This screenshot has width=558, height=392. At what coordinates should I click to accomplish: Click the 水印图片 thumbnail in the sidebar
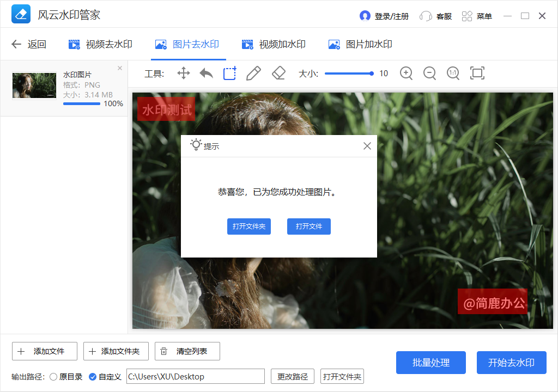point(34,85)
